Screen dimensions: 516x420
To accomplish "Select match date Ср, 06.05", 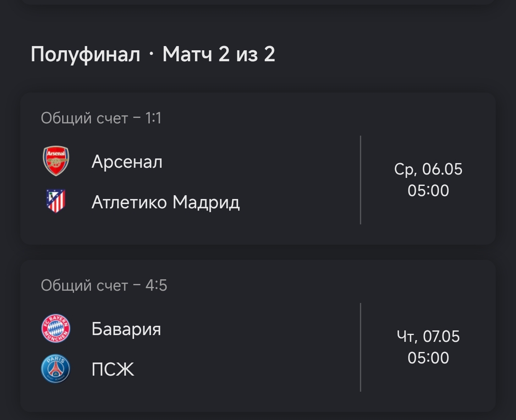I will (428, 169).
